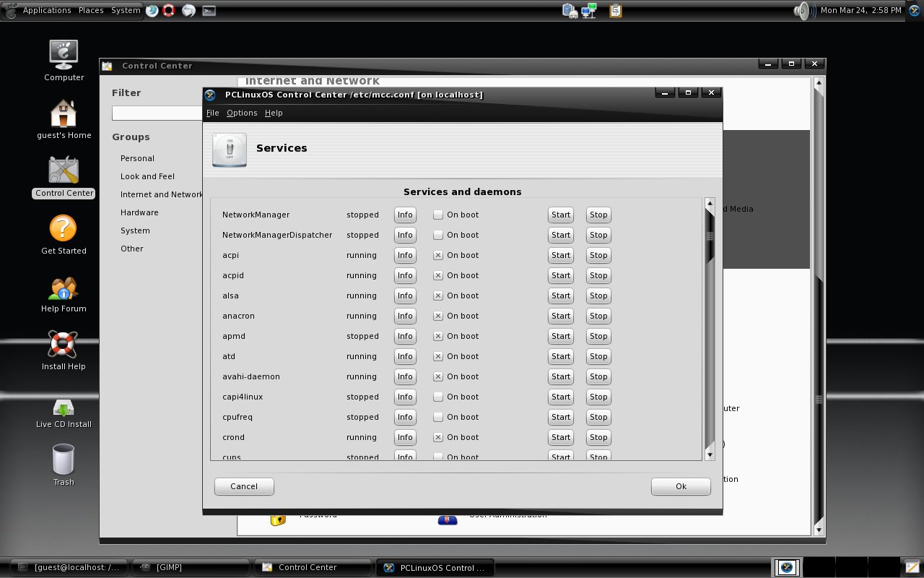Viewport: 924px width, 578px height.
Task: Click the clock showing Mon Mar 24, 2:58 PM
Action: (x=861, y=10)
